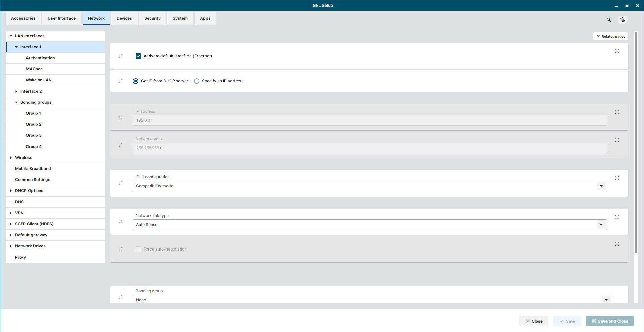Switch to System tab

click(x=180, y=18)
